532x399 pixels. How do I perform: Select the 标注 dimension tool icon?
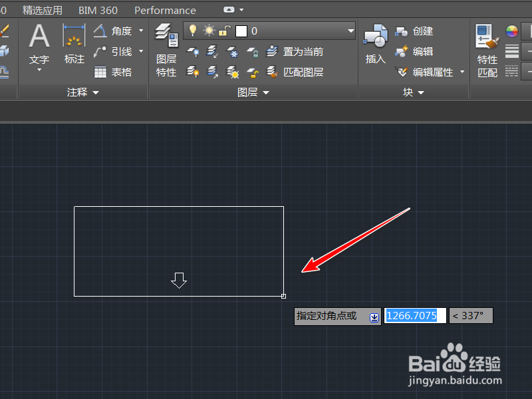74,35
